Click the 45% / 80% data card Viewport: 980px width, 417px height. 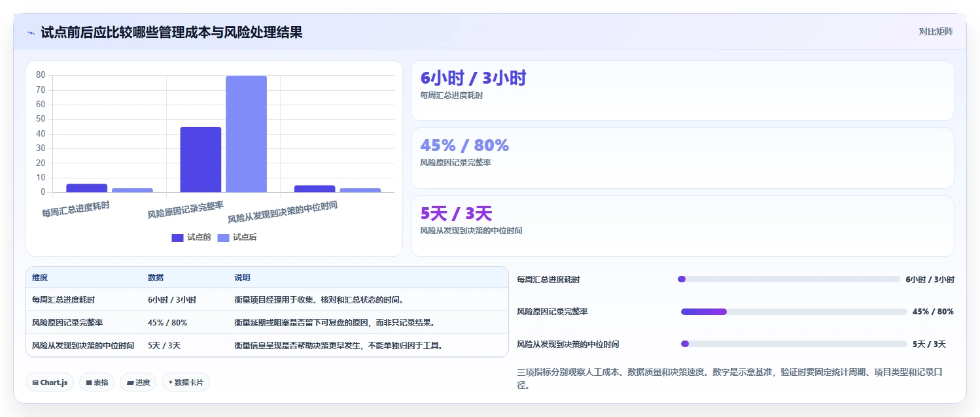click(682, 158)
